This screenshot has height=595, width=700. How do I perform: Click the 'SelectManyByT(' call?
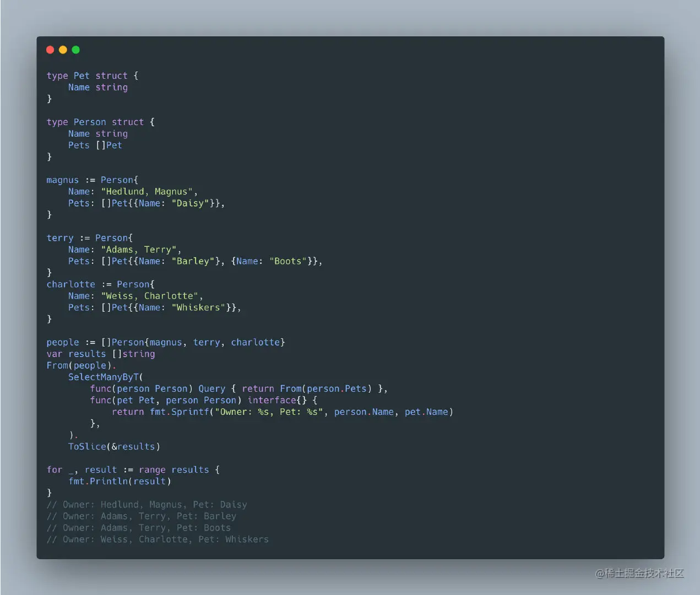pyautogui.click(x=106, y=377)
